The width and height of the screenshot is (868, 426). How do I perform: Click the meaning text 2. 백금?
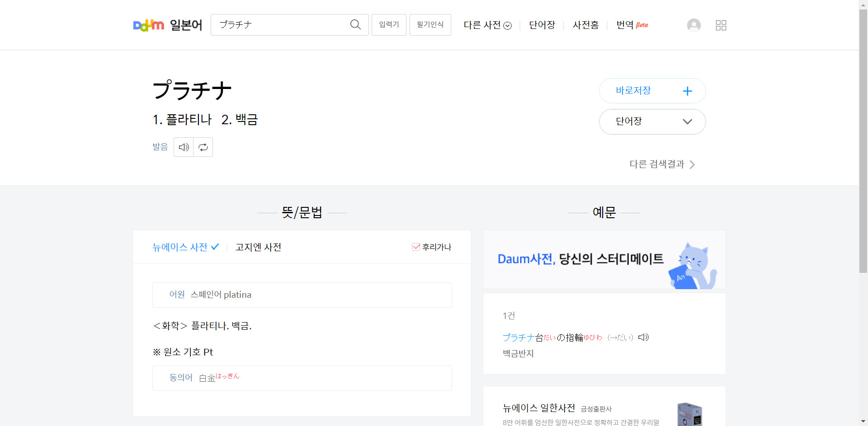tap(240, 120)
